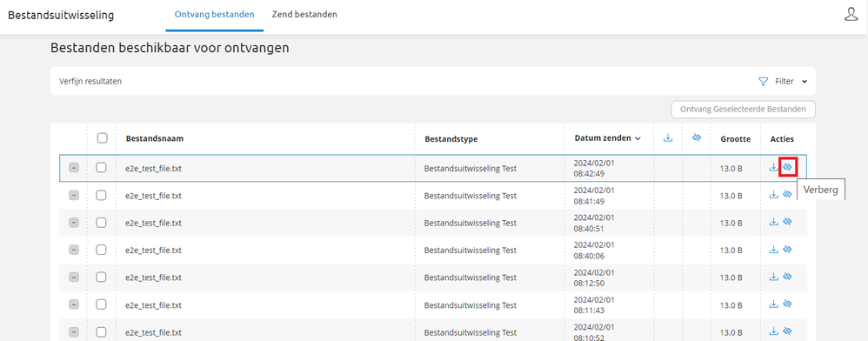
Task: Download the file sent at 08:11:43
Action: coord(774,304)
